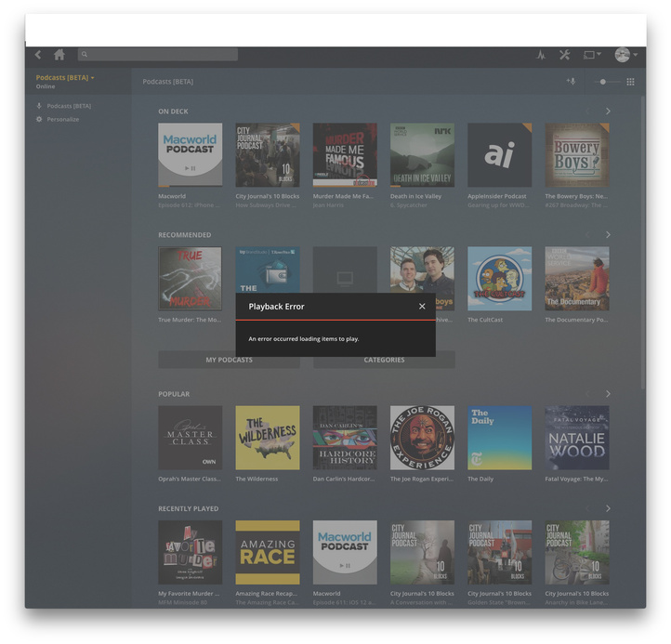
Task: Open Macworld Podcast in On Deck
Action: point(190,155)
